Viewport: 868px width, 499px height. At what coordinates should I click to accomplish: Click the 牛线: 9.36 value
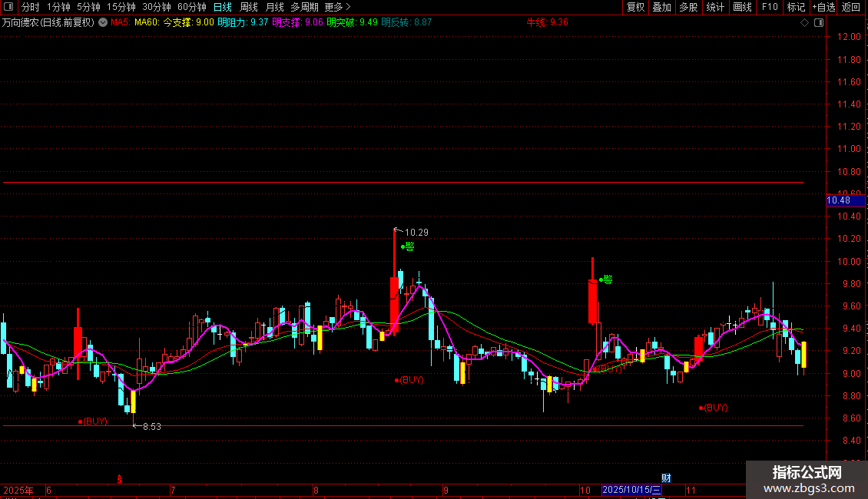coord(547,23)
